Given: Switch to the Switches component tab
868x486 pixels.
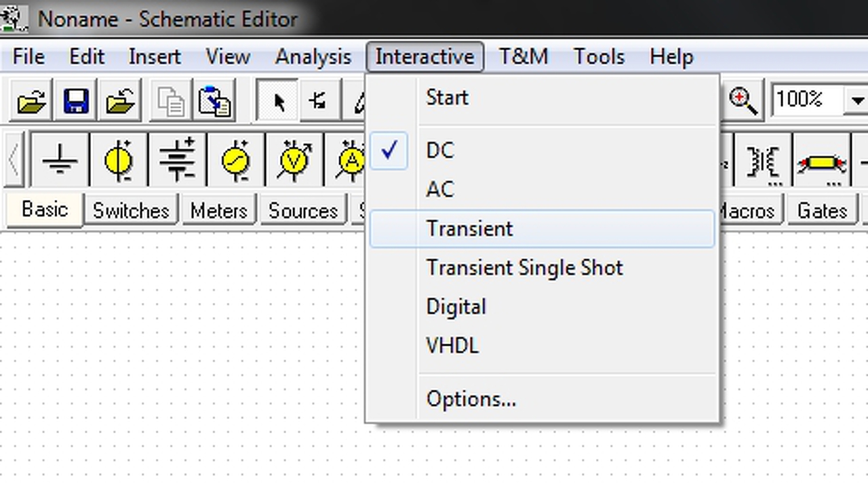Looking at the screenshot, I should coord(130,211).
